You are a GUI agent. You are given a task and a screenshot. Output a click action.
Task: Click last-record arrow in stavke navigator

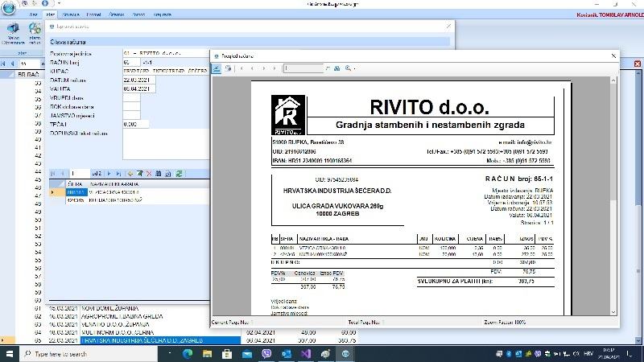click(118, 174)
